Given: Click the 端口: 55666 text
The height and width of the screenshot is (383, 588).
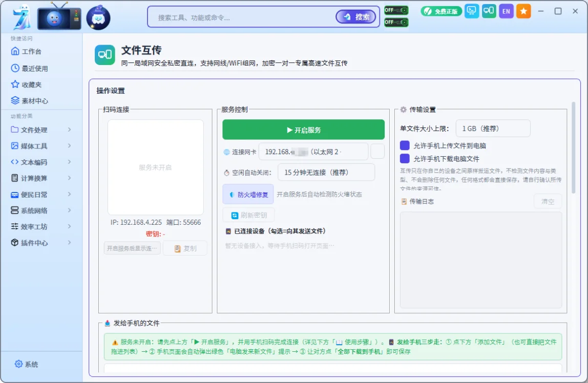Looking at the screenshot, I should 184,222.
